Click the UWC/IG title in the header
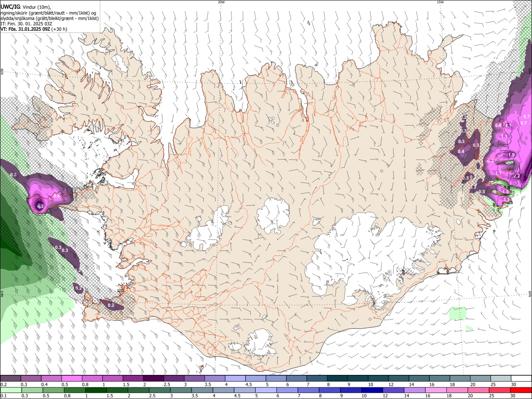This screenshot has height=399, width=532. tap(10, 7)
